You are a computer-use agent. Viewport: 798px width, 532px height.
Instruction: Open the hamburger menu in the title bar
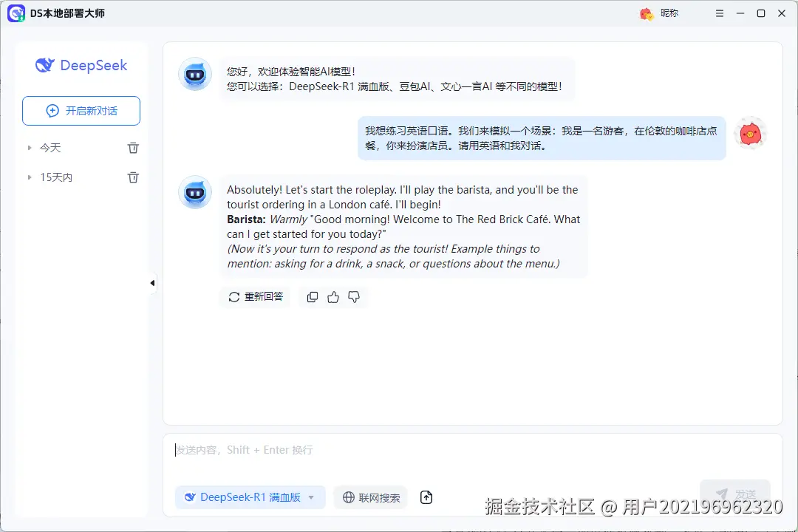click(x=719, y=13)
